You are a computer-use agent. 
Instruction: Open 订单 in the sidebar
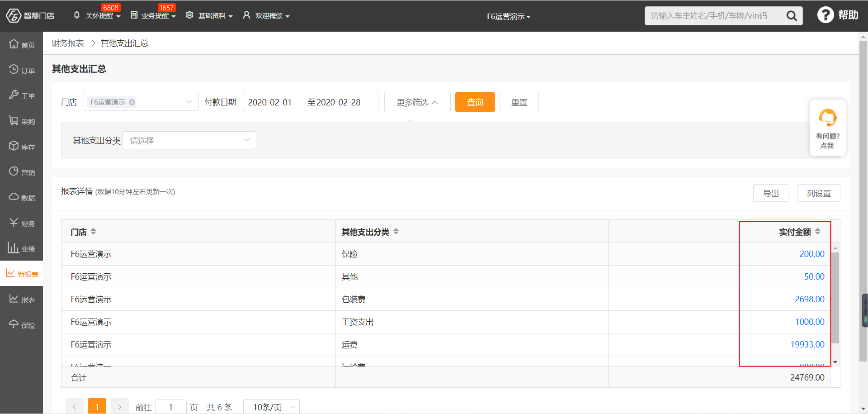22,70
